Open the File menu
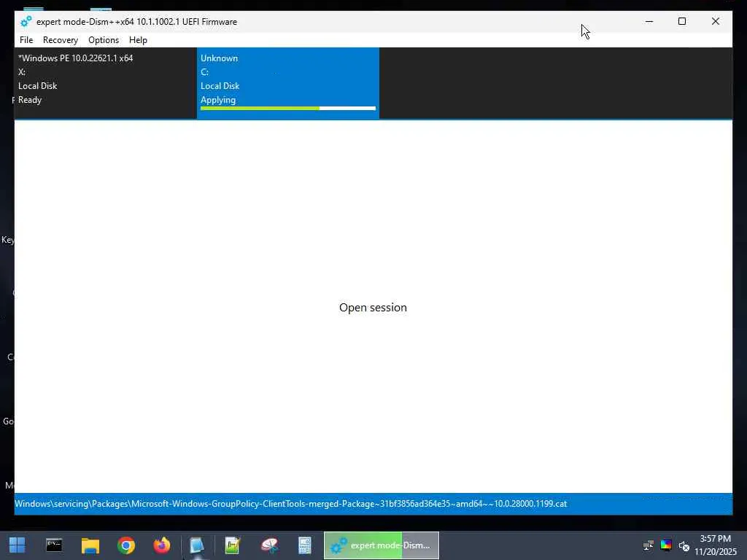The width and height of the screenshot is (747, 560). [x=26, y=40]
